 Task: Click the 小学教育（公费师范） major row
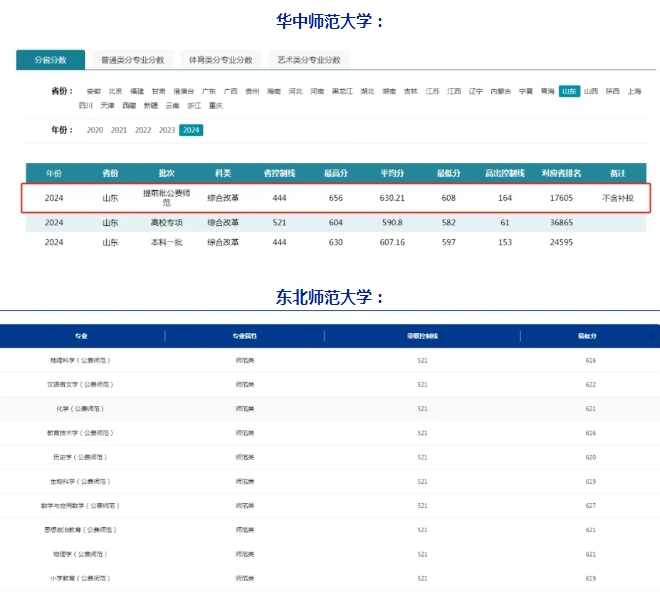(330, 578)
